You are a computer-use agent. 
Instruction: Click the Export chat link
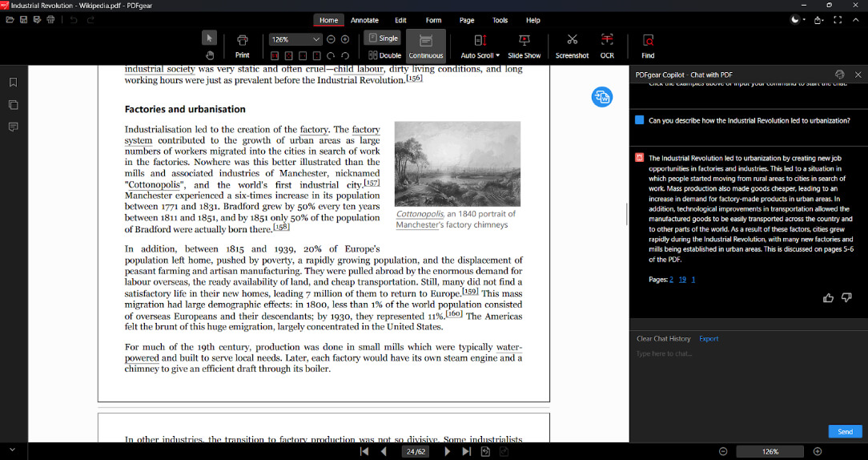pyautogui.click(x=709, y=339)
